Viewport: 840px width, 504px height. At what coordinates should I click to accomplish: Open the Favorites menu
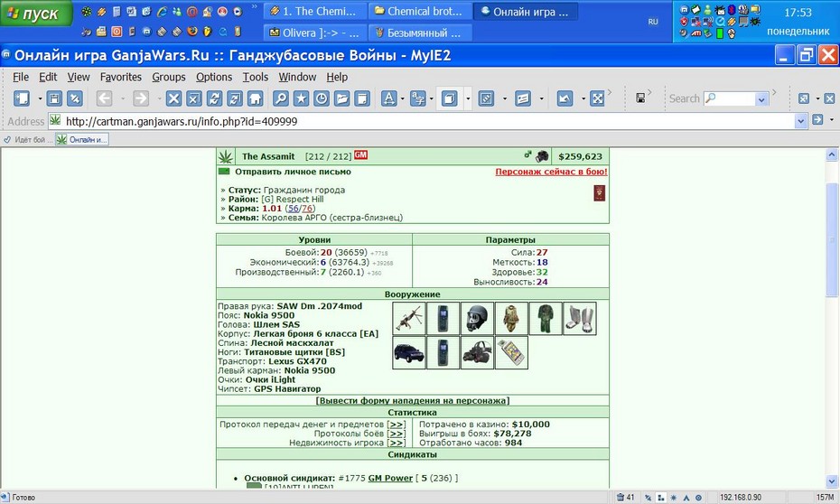click(x=120, y=77)
